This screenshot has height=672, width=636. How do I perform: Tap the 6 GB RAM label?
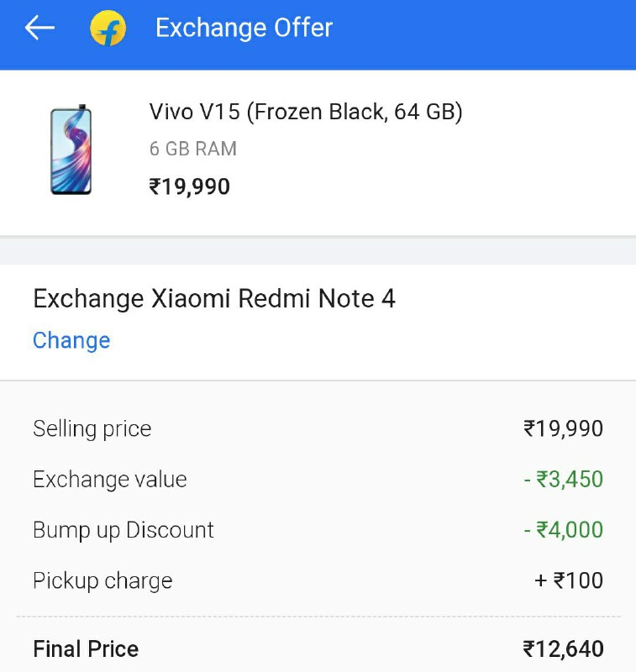193,149
